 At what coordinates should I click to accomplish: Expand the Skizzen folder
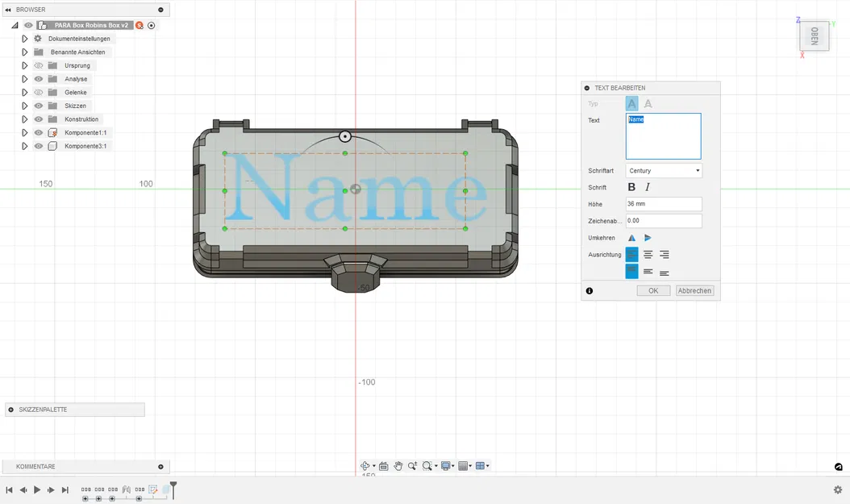(24, 106)
